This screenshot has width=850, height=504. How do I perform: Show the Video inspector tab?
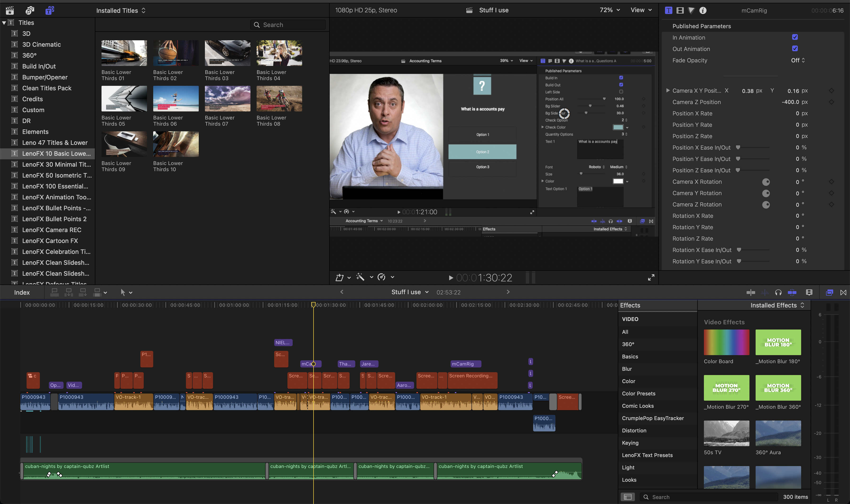[x=680, y=10]
